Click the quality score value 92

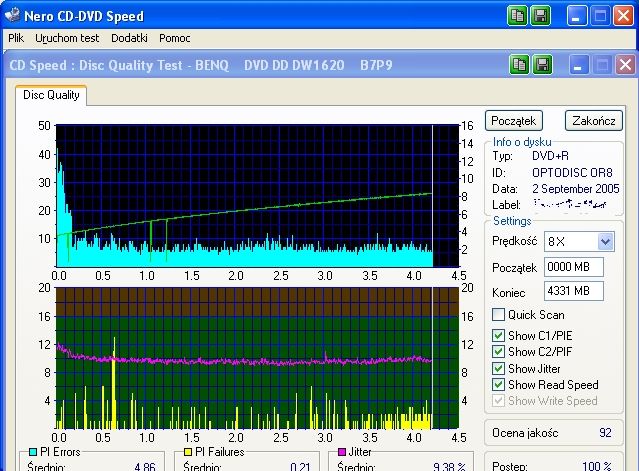pyautogui.click(x=605, y=433)
